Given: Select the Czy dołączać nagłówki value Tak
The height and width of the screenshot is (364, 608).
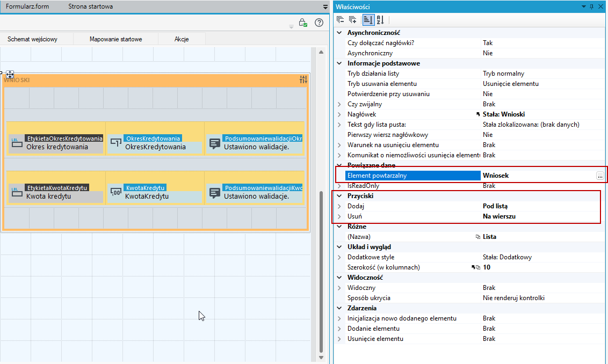Looking at the screenshot, I should pyautogui.click(x=488, y=43).
